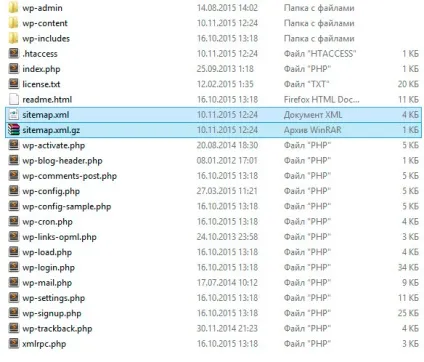Select the readme.html file name
Image resolution: width=424 pixels, height=362 pixels.
(x=47, y=99)
